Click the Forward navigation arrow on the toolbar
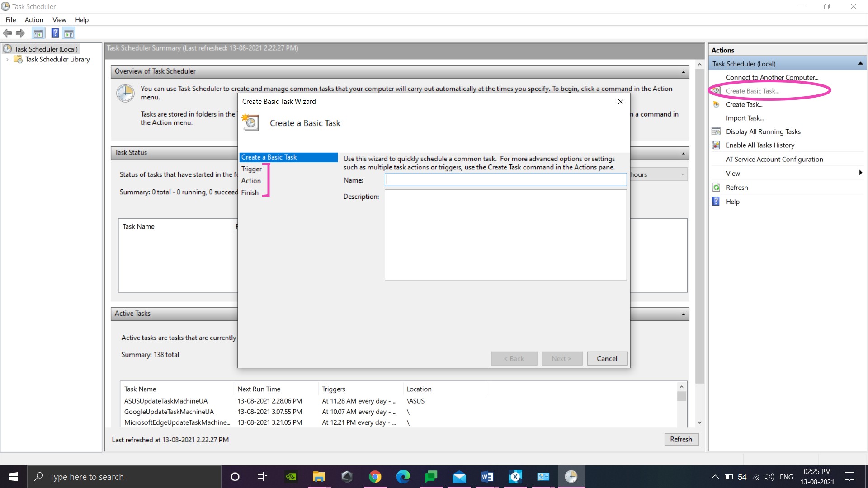868x488 pixels. [x=20, y=33]
